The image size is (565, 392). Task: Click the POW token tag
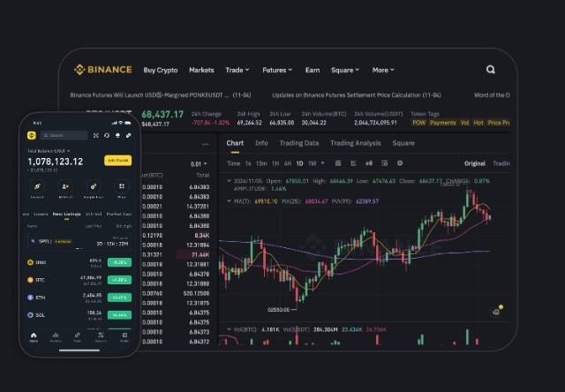coord(418,123)
